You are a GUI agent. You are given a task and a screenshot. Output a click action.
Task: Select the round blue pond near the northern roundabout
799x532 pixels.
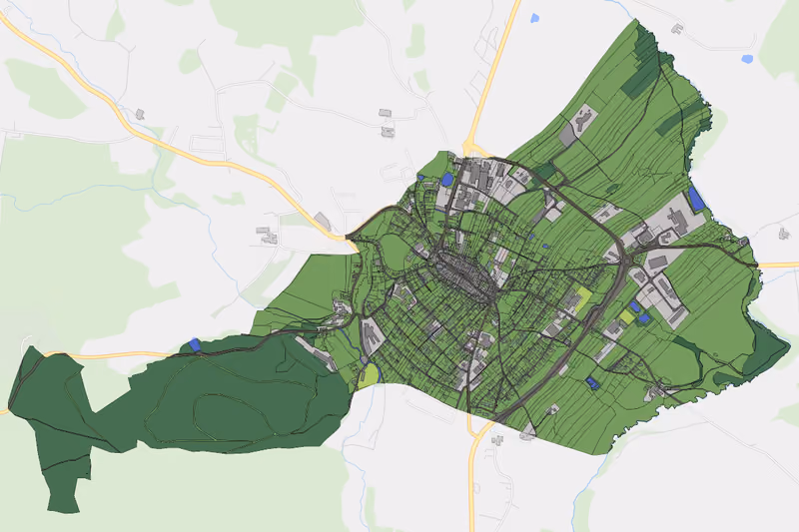446,180
